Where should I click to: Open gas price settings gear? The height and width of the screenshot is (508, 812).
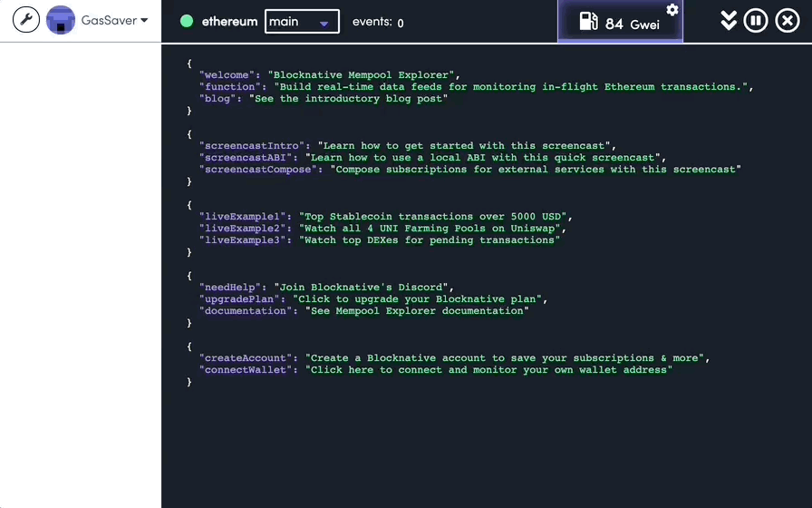pos(672,10)
